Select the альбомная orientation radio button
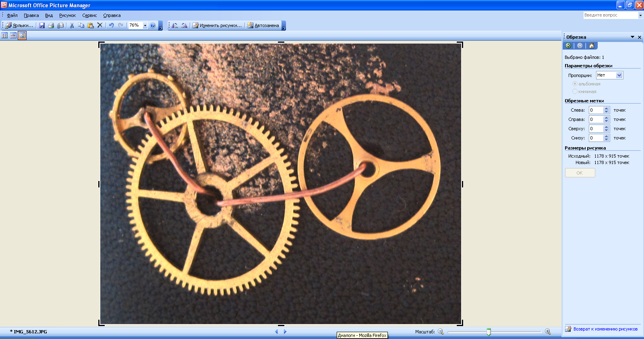 [x=575, y=84]
